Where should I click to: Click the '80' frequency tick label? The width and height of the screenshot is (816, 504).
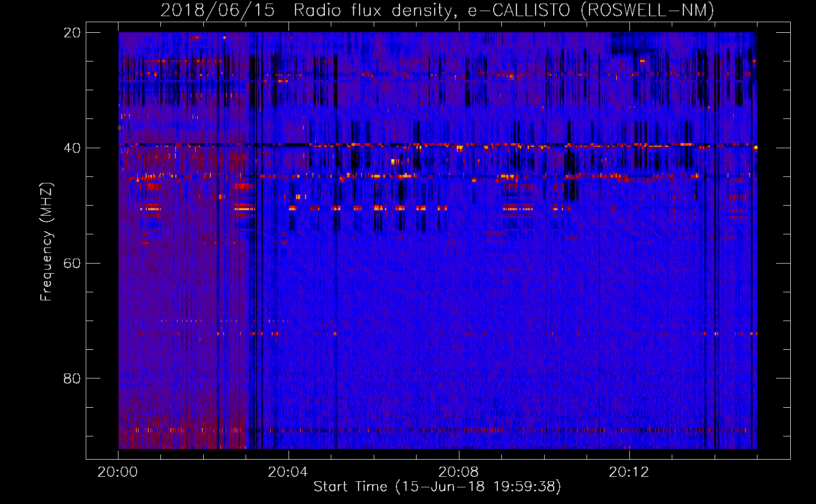[72, 379]
